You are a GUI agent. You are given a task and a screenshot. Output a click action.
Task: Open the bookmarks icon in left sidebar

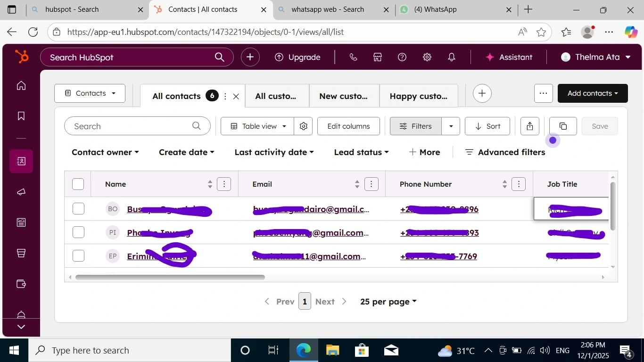pos(21,116)
